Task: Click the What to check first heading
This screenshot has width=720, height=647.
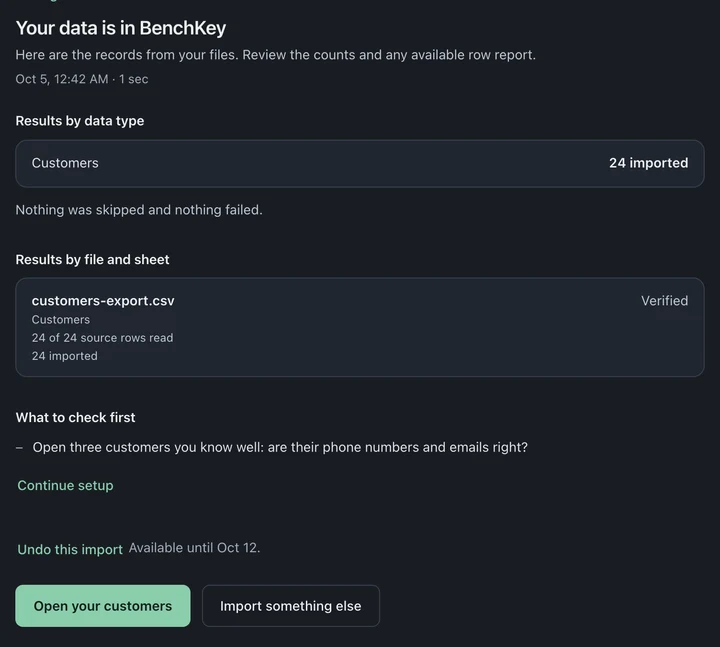Action: pos(75,417)
